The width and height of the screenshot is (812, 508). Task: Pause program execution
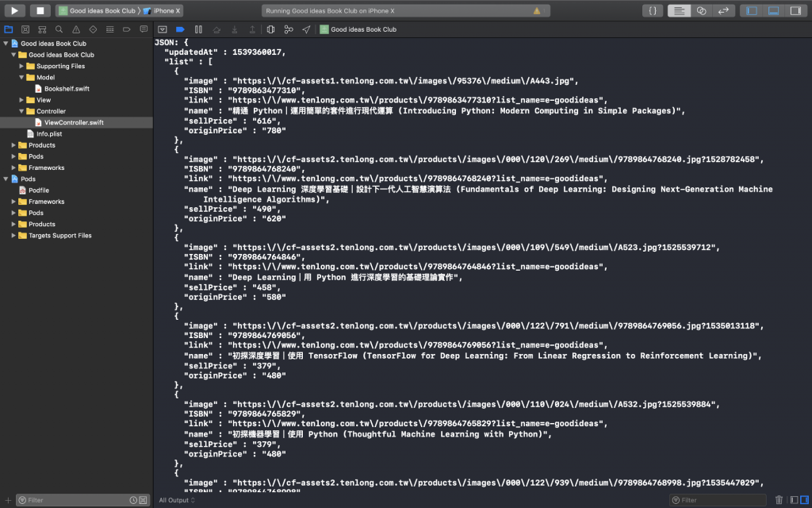(198, 29)
